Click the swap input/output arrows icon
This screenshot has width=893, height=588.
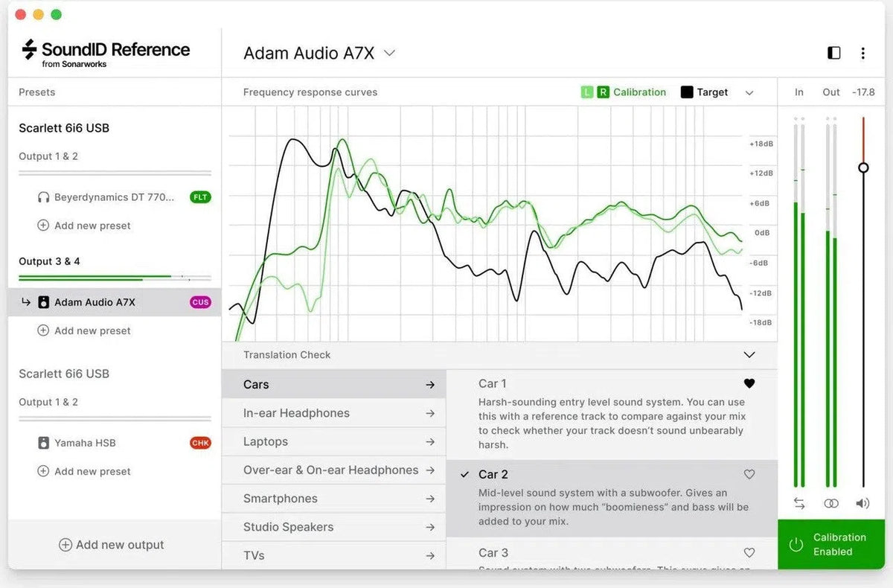click(x=799, y=503)
